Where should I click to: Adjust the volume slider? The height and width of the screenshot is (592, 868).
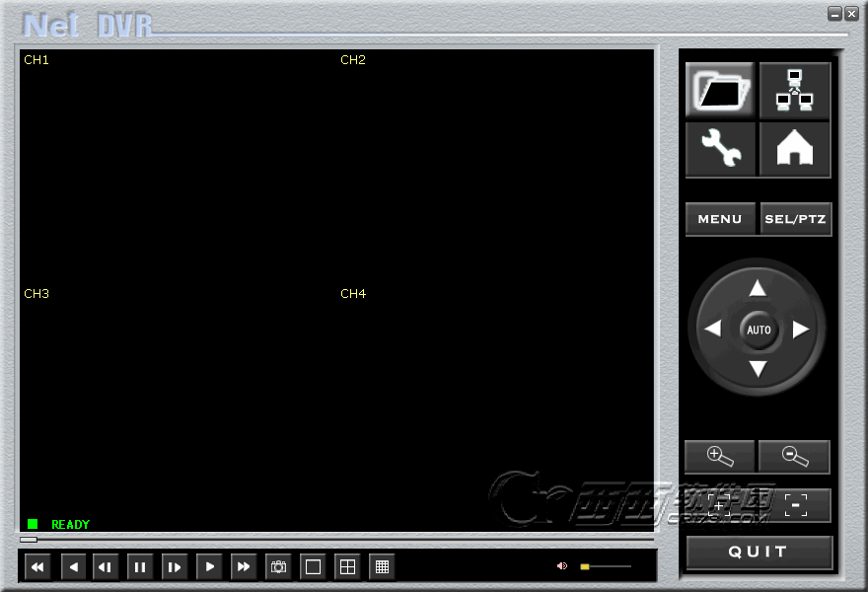[606, 566]
